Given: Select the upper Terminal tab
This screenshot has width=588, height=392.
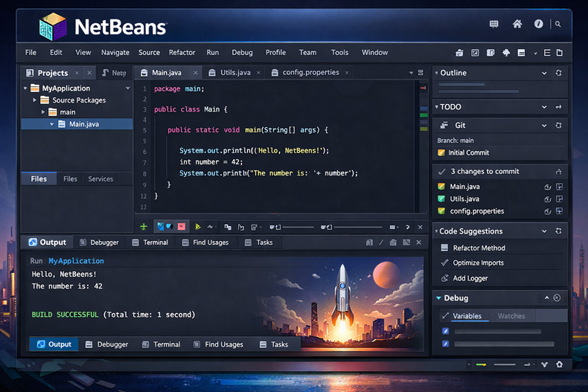Looking at the screenshot, I should (x=150, y=242).
